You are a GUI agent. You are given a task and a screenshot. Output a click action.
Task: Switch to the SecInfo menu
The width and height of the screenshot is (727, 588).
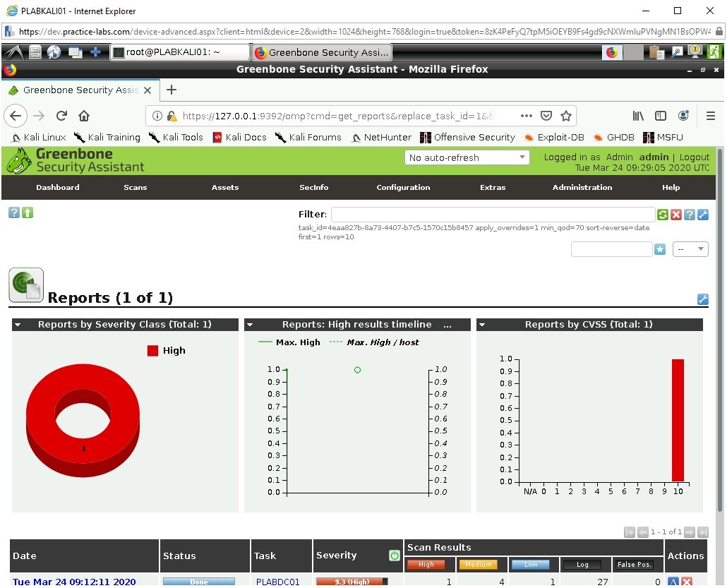point(313,187)
